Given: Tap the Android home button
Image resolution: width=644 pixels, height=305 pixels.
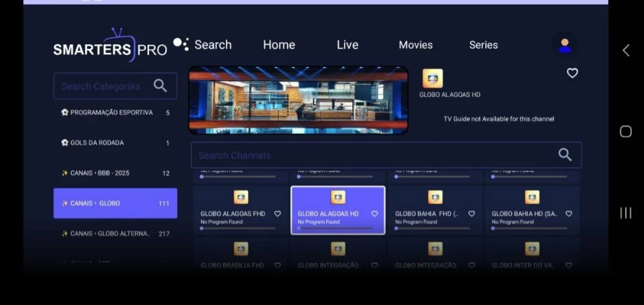Looking at the screenshot, I should 626,131.
